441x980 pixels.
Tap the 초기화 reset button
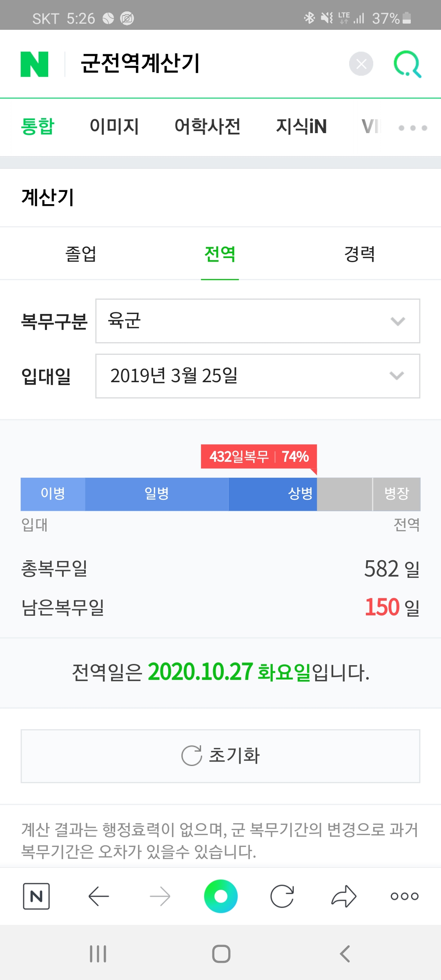(220, 756)
